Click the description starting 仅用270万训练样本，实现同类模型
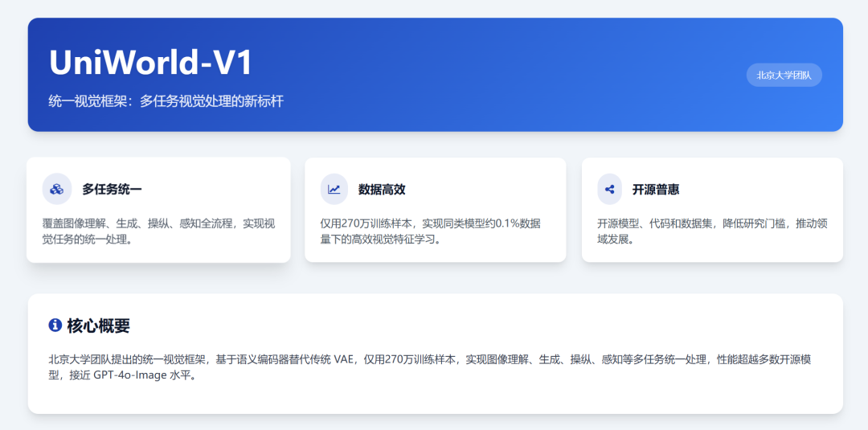This screenshot has height=430, width=868. 430,232
